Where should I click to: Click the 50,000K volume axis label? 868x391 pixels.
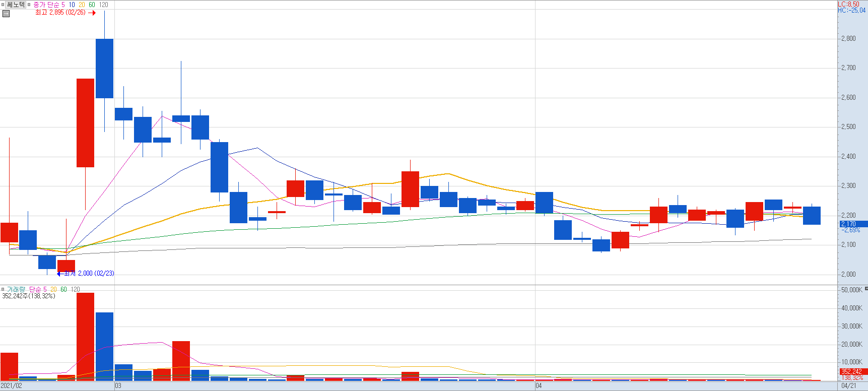point(851,290)
